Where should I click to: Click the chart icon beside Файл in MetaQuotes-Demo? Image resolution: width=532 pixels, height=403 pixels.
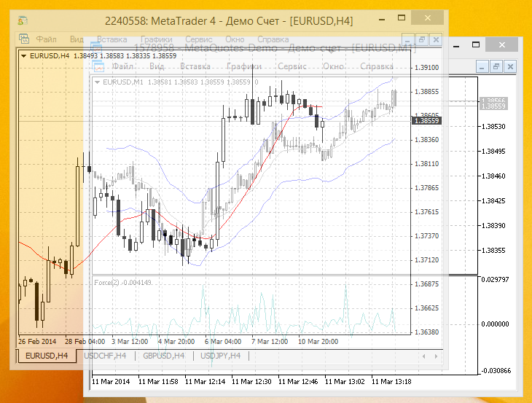point(98,66)
